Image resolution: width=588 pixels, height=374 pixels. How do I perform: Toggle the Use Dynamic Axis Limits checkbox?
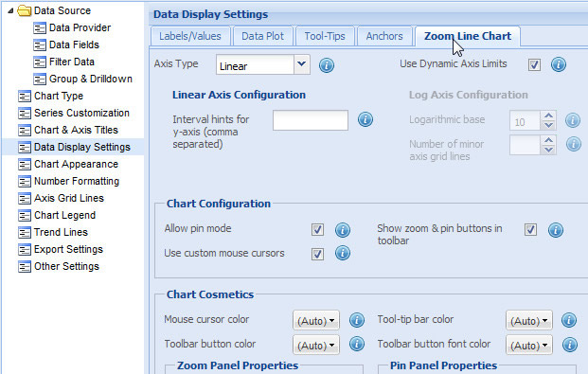coord(534,64)
